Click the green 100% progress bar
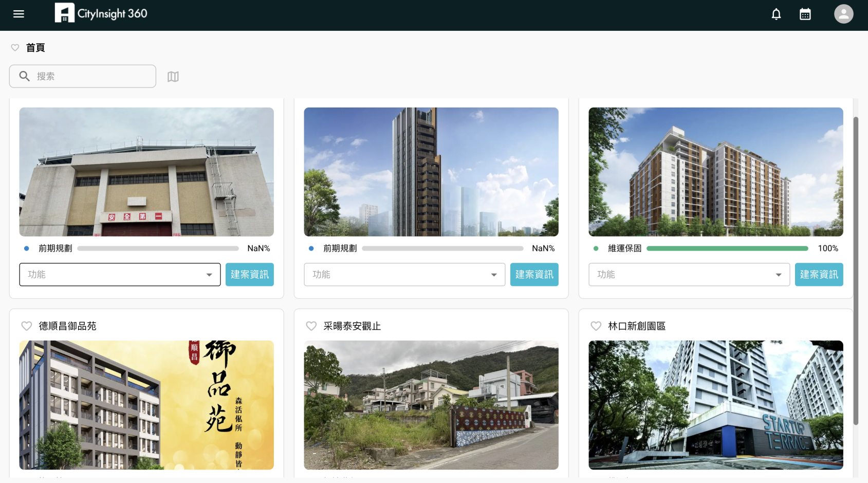 [x=727, y=248]
